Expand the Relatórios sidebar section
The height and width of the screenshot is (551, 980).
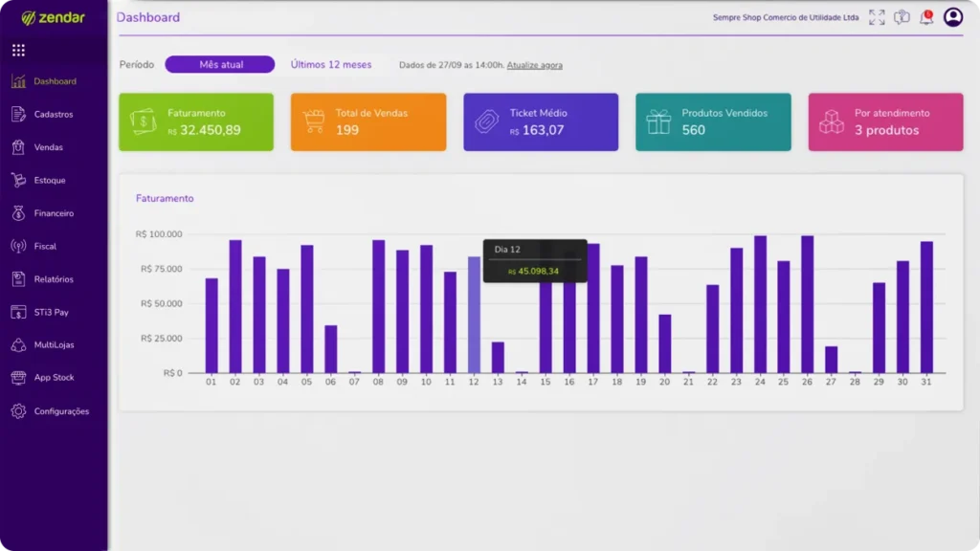(x=54, y=279)
